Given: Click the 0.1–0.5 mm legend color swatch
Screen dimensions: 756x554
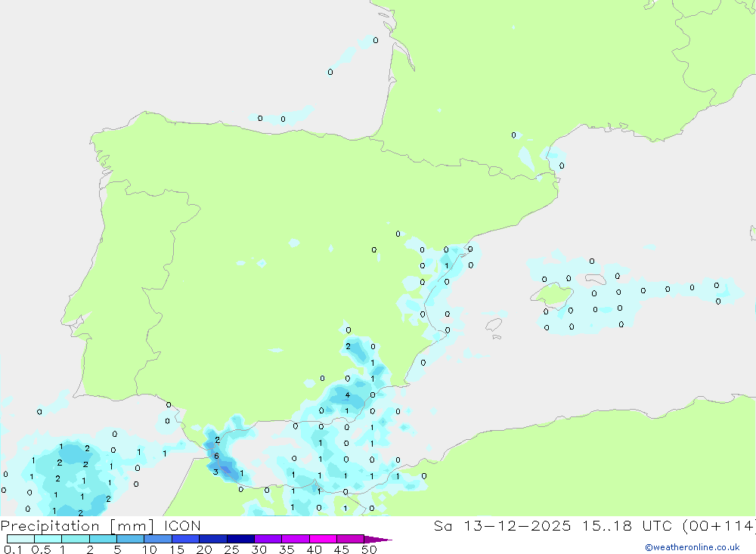Looking at the screenshot, I should tap(20, 539).
